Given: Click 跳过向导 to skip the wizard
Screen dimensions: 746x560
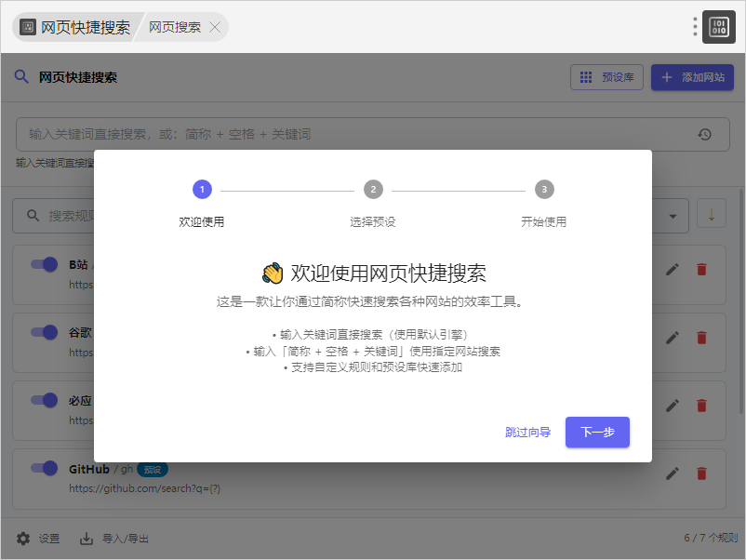Looking at the screenshot, I should (527, 432).
